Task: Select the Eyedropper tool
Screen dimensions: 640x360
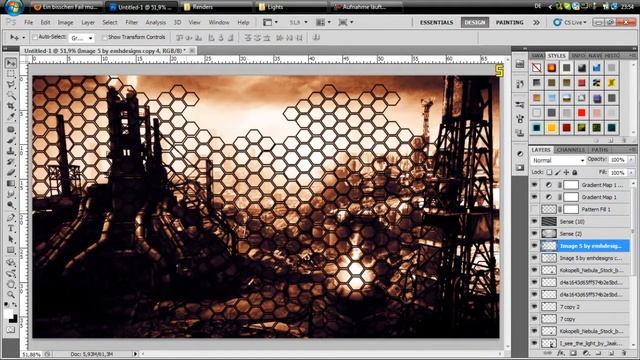Action: click(11, 117)
